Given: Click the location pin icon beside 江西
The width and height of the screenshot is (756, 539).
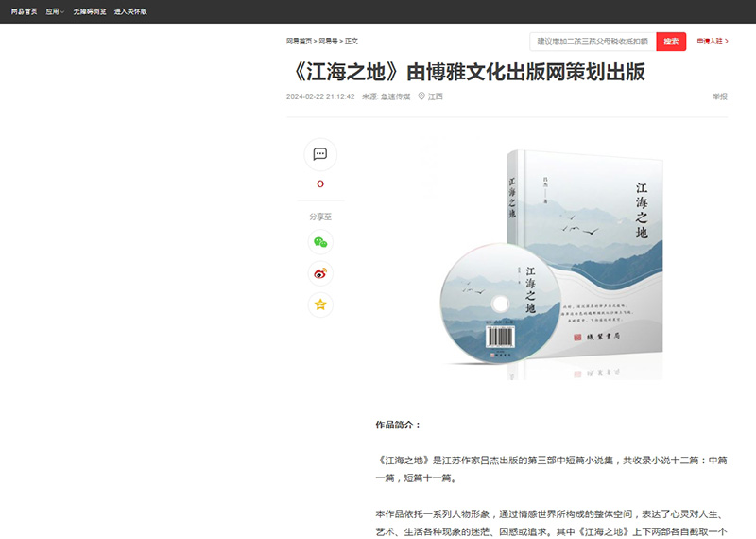Looking at the screenshot, I should tap(421, 96).
